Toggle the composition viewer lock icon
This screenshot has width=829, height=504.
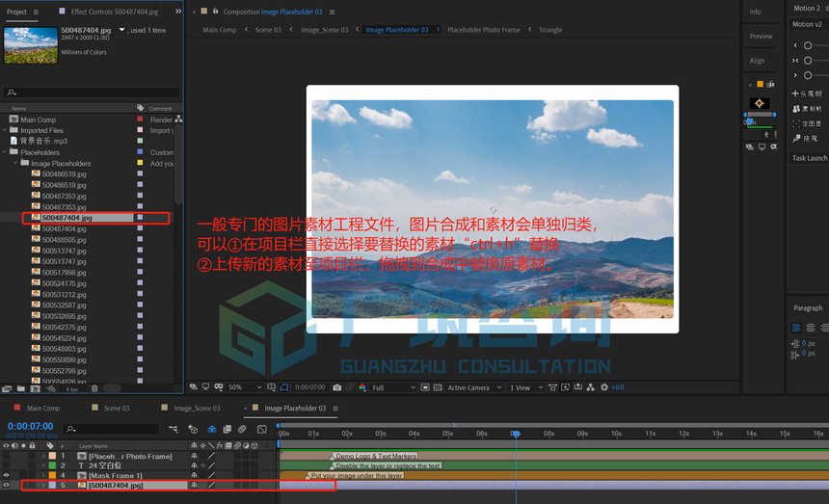215,11
